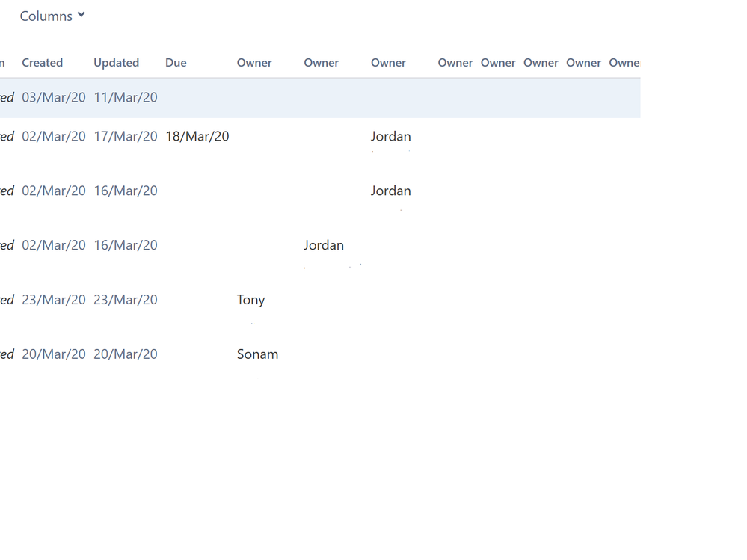The image size is (747, 560).
Task: Click Sonam in the bottom row
Action: click(257, 354)
